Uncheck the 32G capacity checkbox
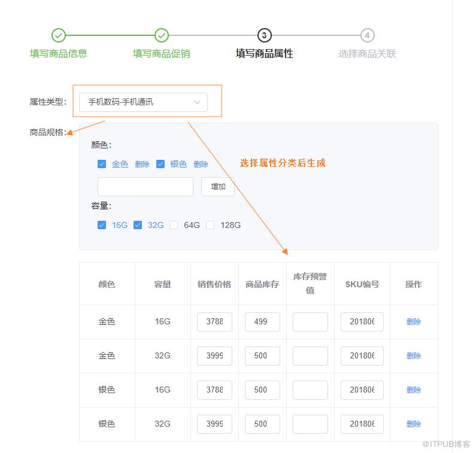This screenshot has width=476, height=453. coord(138,225)
